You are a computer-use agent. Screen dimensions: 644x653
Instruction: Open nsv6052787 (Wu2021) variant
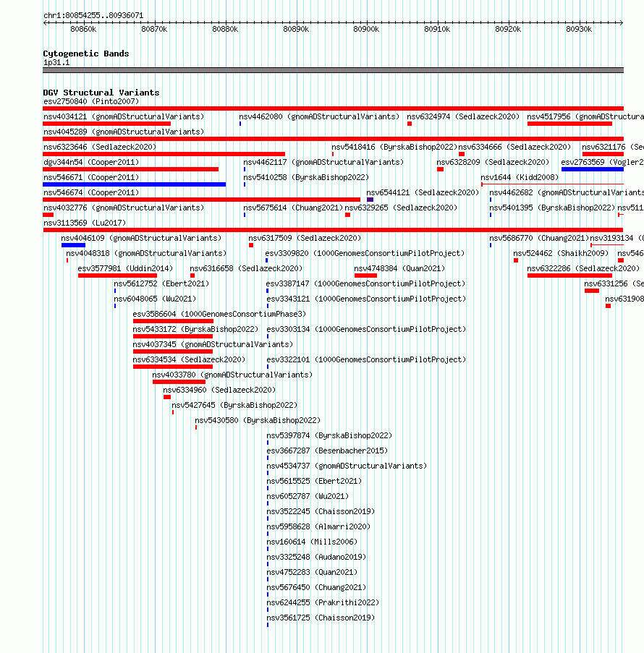click(308, 497)
